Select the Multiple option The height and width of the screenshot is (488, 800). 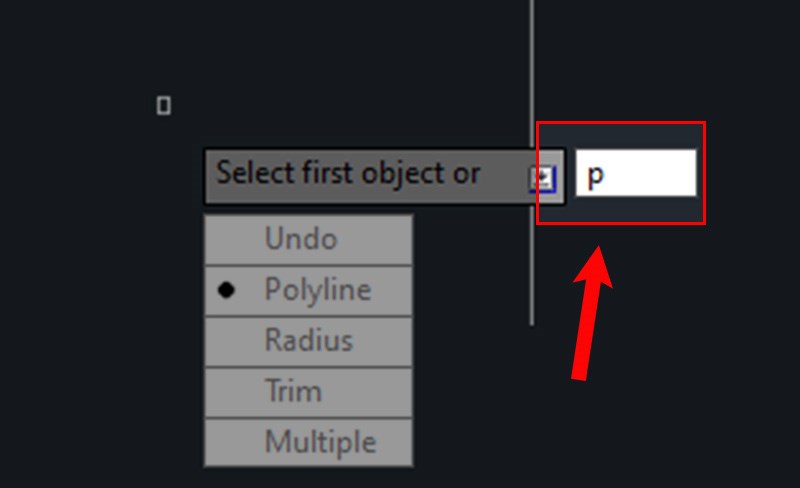click(x=320, y=442)
